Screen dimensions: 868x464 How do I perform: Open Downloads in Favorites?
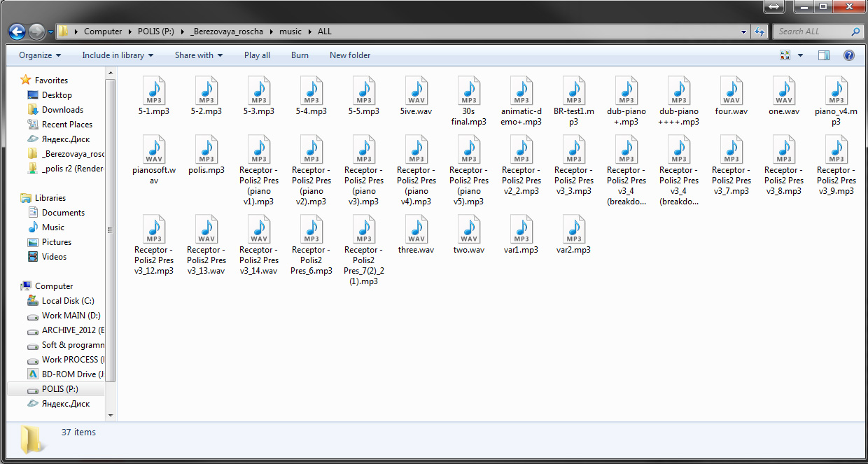click(x=62, y=110)
